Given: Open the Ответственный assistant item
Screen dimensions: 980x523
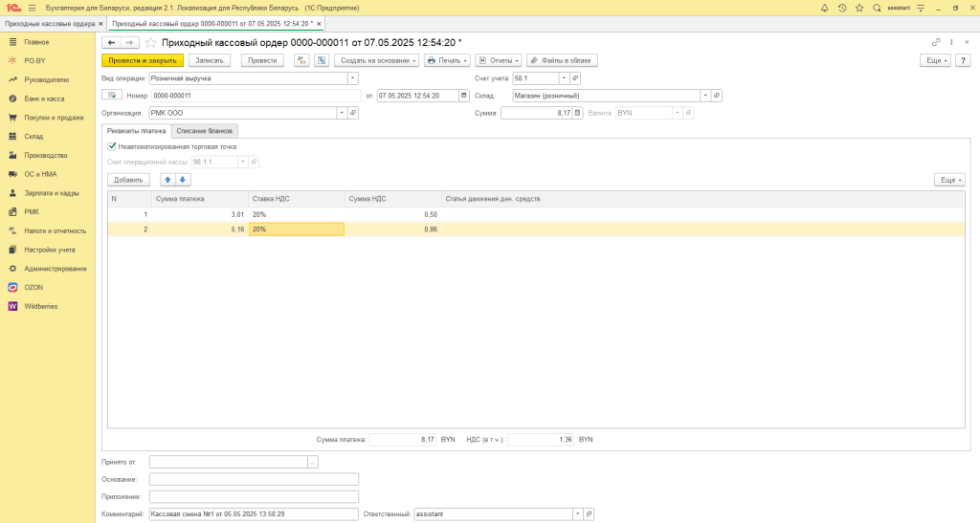Looking at the screenshot, I should pos(589,514).
